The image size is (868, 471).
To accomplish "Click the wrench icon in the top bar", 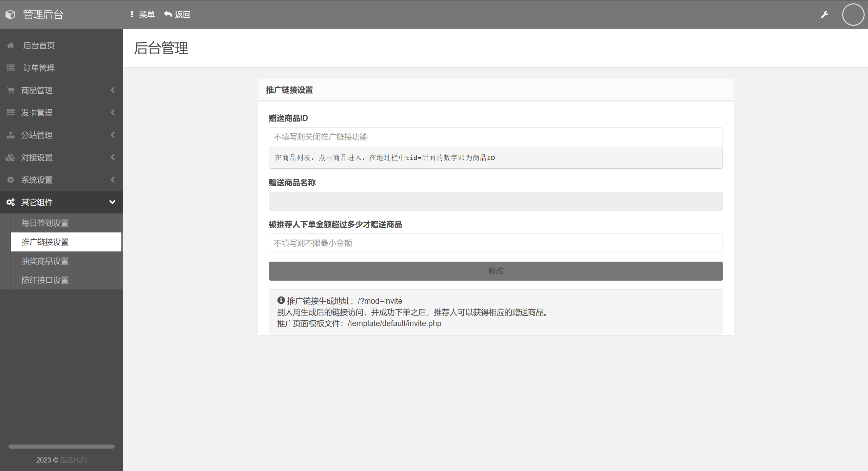I will pyautogui.click(x=824, y=15).
